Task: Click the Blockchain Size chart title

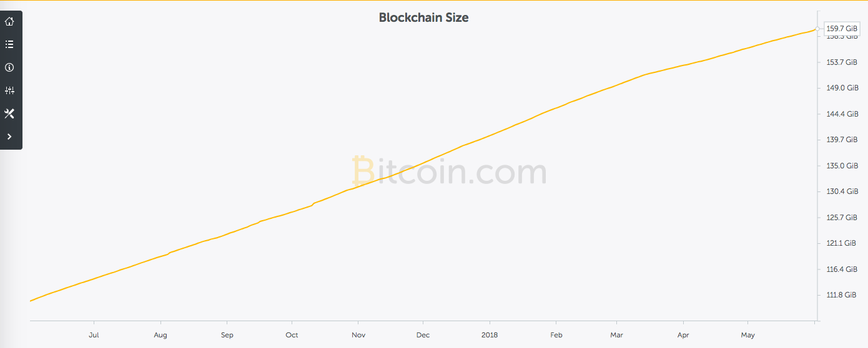Action: (x=423, y=17)
